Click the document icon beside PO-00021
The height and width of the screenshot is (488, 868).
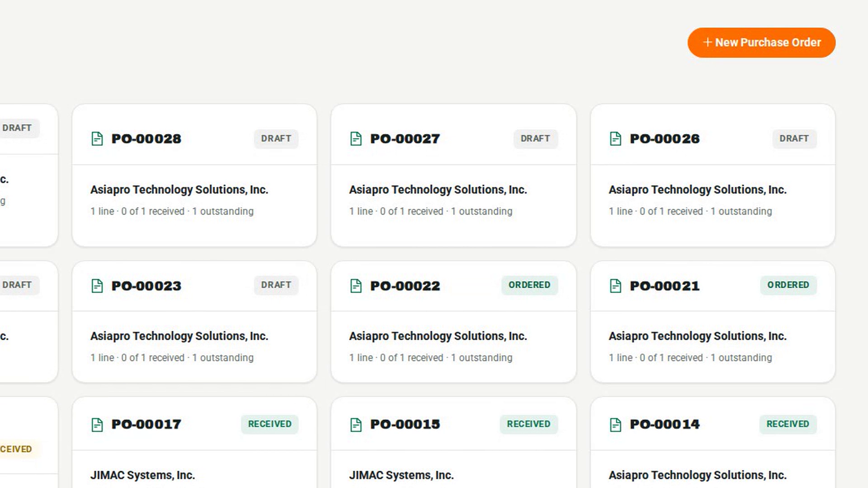(615, 286)
